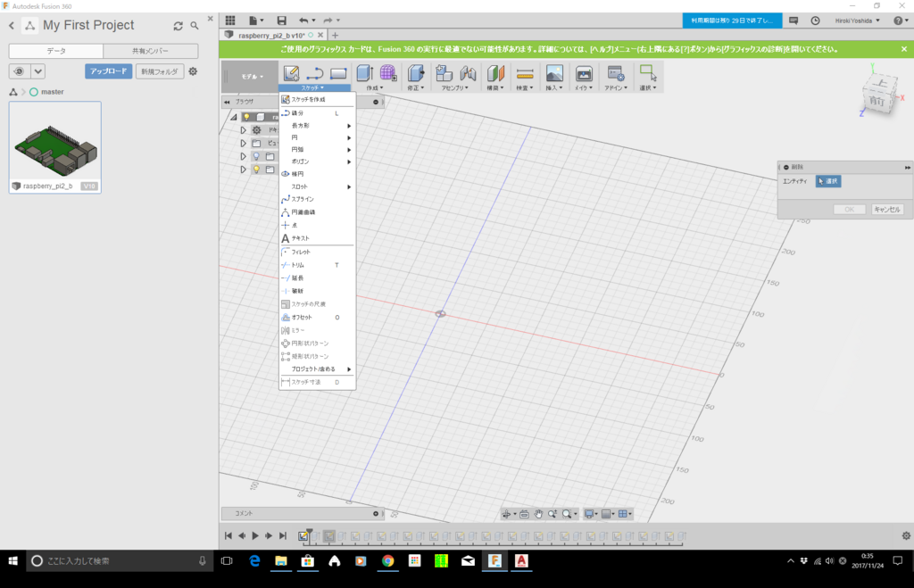
Task: Select the Rectangle tool icon in toolbar
Action: pyautogui.click(x=338, y=73)
